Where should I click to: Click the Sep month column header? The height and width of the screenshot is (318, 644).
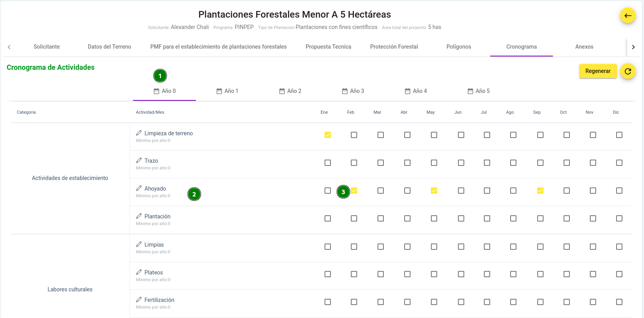[537, 112]
